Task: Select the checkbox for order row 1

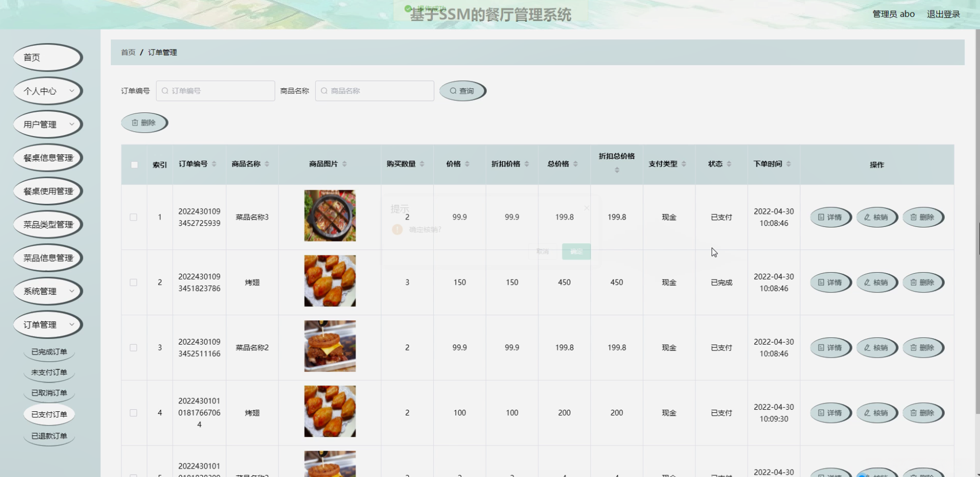Action: tap(133, 217)
